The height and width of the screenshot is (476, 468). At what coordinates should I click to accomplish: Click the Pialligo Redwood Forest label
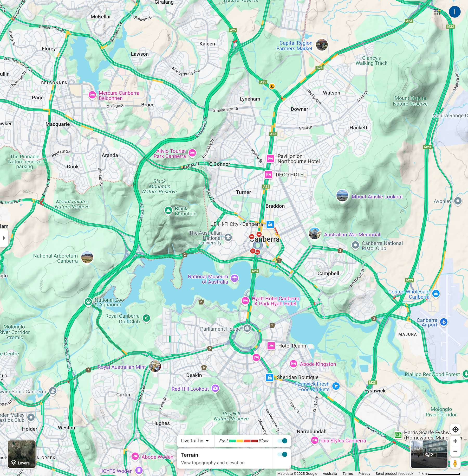click(432, 374)
